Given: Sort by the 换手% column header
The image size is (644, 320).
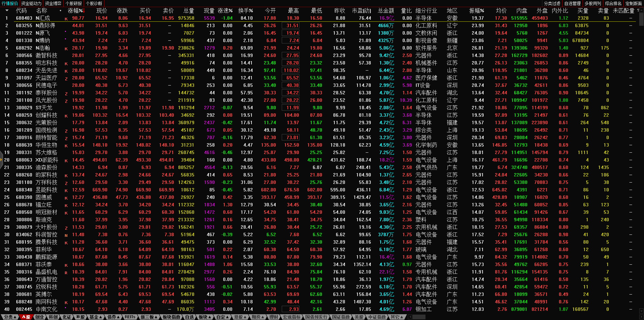Looking at the screenshot, I should [245, 11].
